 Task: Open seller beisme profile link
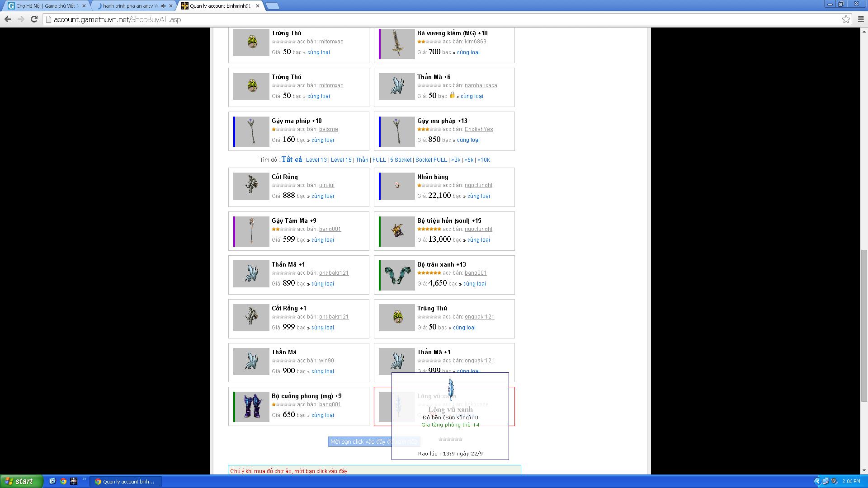tap(329, 129)
